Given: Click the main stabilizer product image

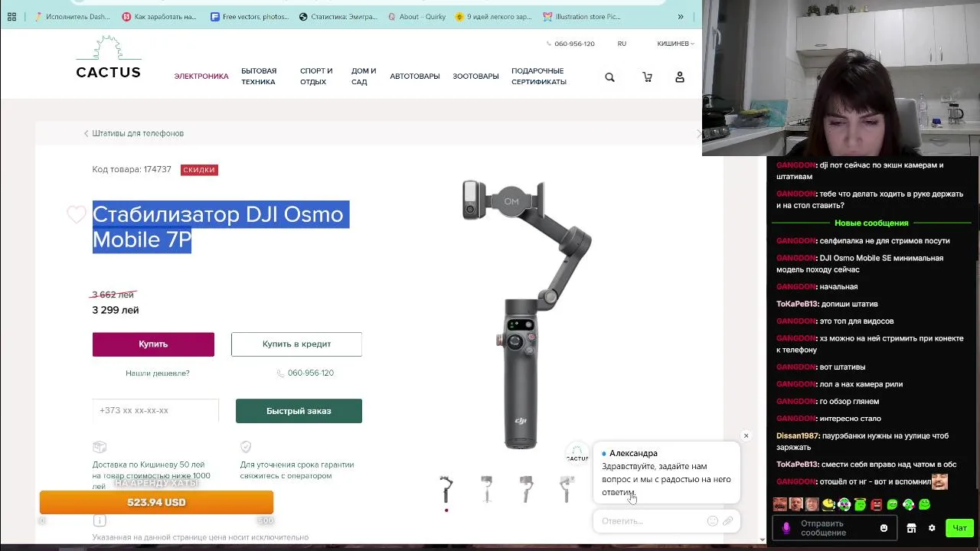Looking at the screenshot, I should point(527,314).
